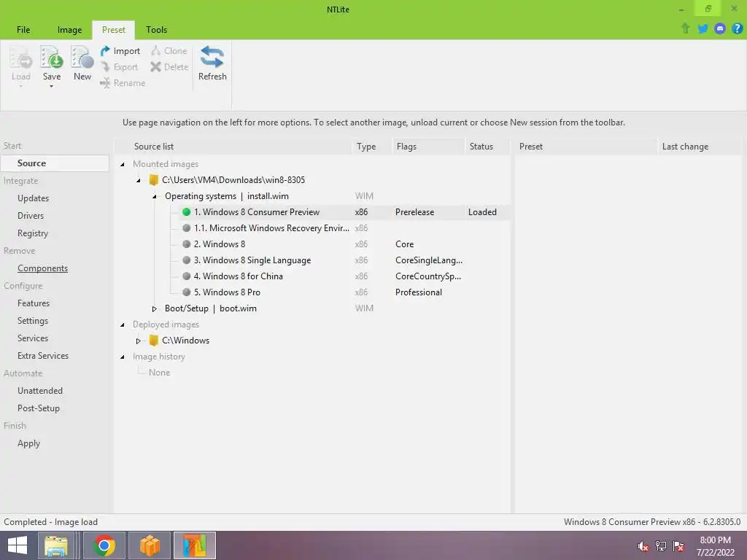Screen dimensions: 747x560
Task: Open the Save dropdown arrow
Action: (52, 87)
